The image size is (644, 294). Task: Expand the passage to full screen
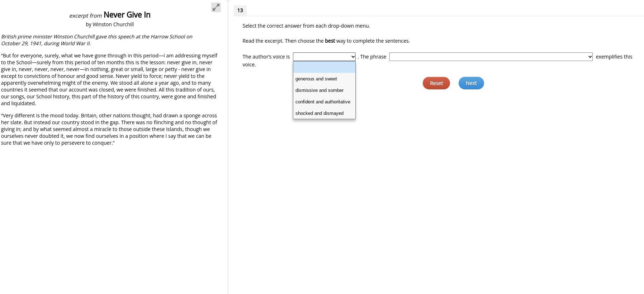216,7
